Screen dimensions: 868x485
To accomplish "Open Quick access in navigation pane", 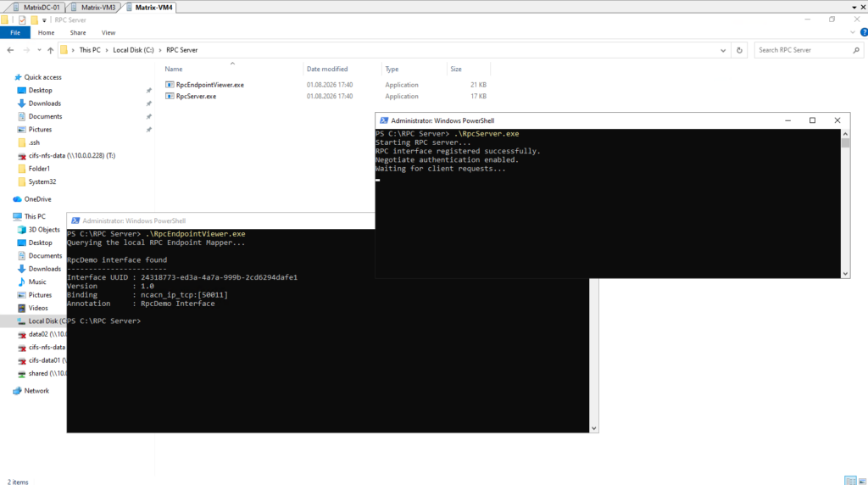I will point(42,77).
